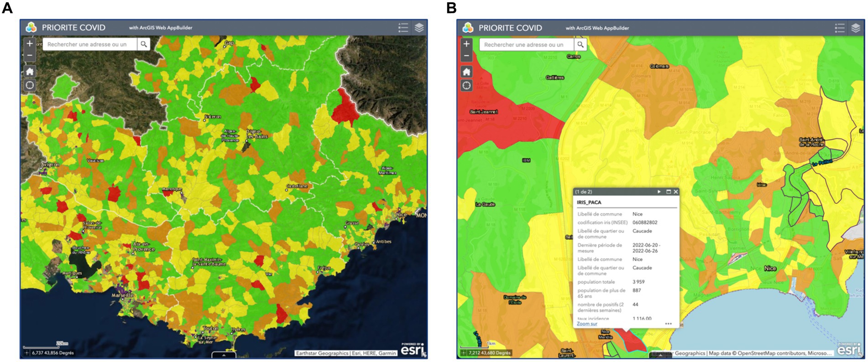This screenshot has height=362, width=868.
Task: Open legend list widget in panel B
Action: 840,28
